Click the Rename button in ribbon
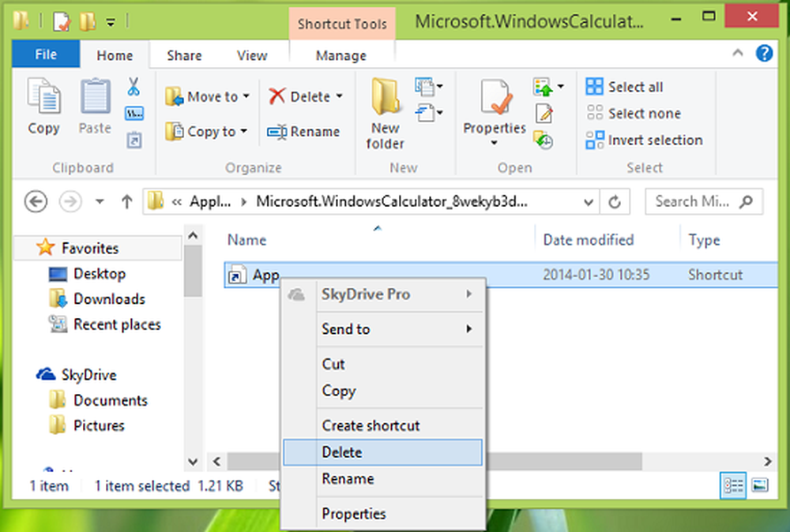 [x=303, y=132]
